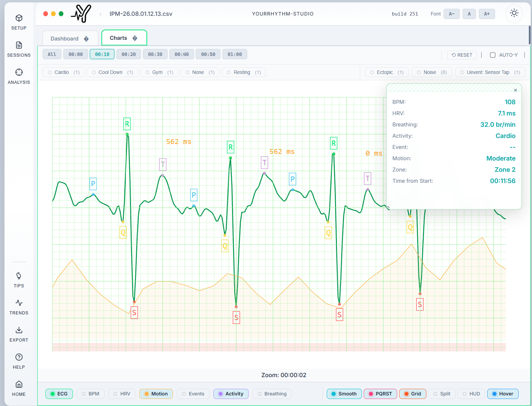532x406 pixels.
Task: Enable the HRV trace
Action: coord(122,394)
